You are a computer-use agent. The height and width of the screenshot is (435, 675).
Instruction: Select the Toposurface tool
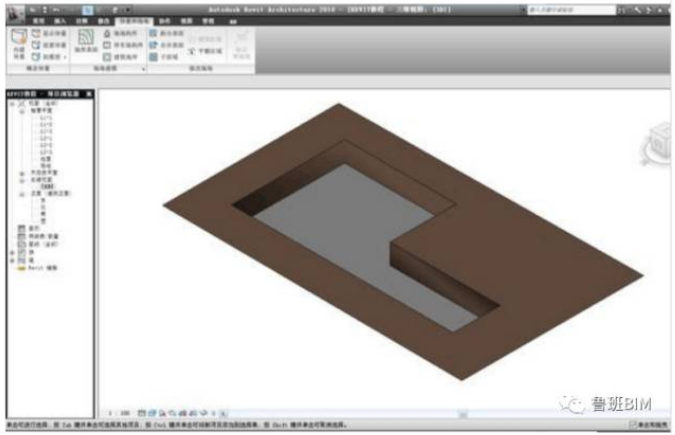pos(86,41)
